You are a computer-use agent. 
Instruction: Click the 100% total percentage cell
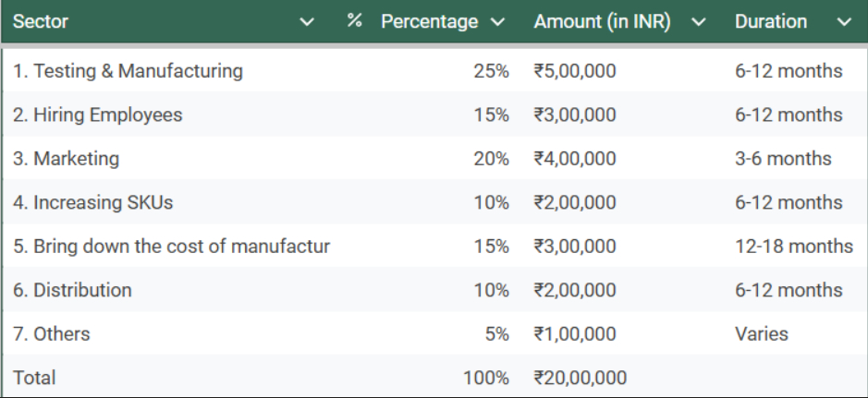click(x=486, y=378)
